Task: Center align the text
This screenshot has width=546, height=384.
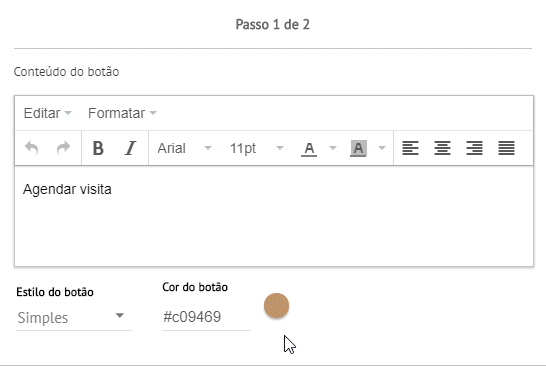Action: 442,148
